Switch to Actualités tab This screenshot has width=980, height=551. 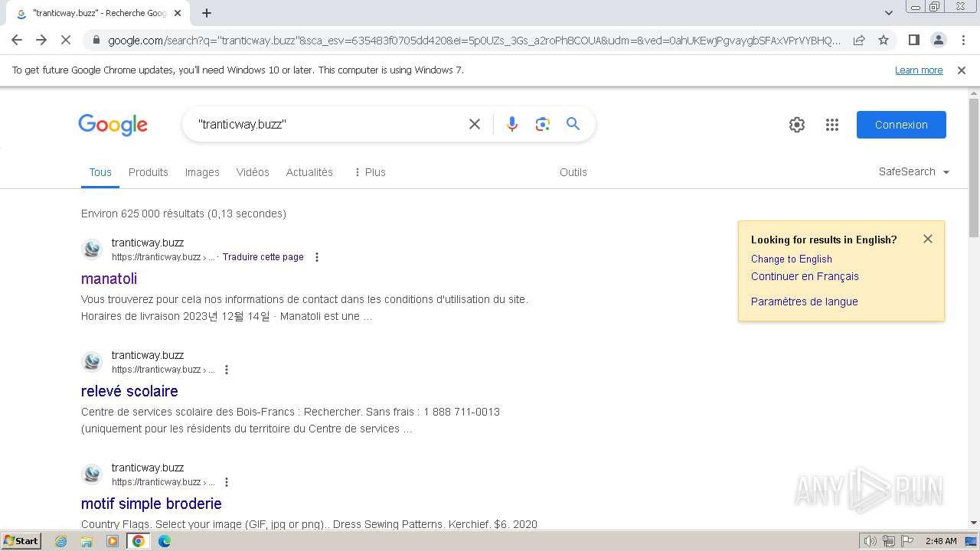(309, 172)
